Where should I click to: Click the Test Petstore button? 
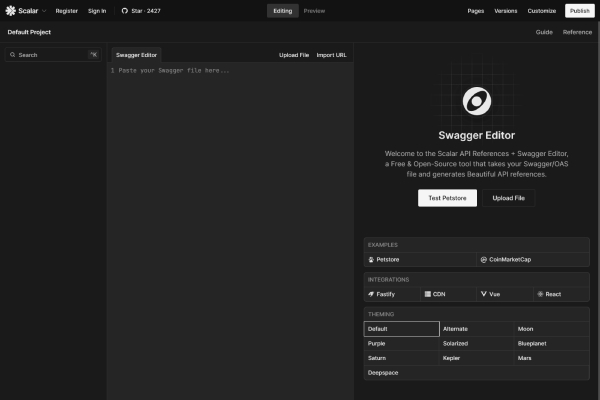click(447, 198)
